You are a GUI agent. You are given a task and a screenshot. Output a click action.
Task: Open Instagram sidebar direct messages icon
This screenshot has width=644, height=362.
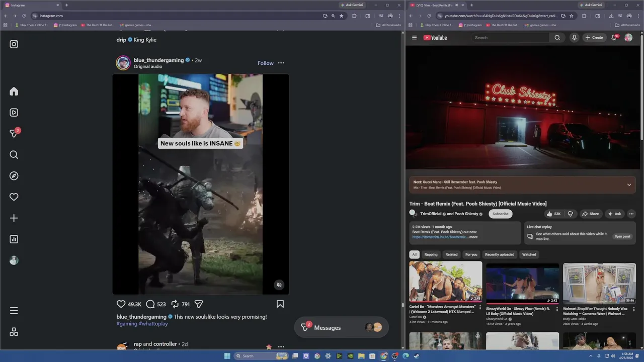(x=14, y=134)
